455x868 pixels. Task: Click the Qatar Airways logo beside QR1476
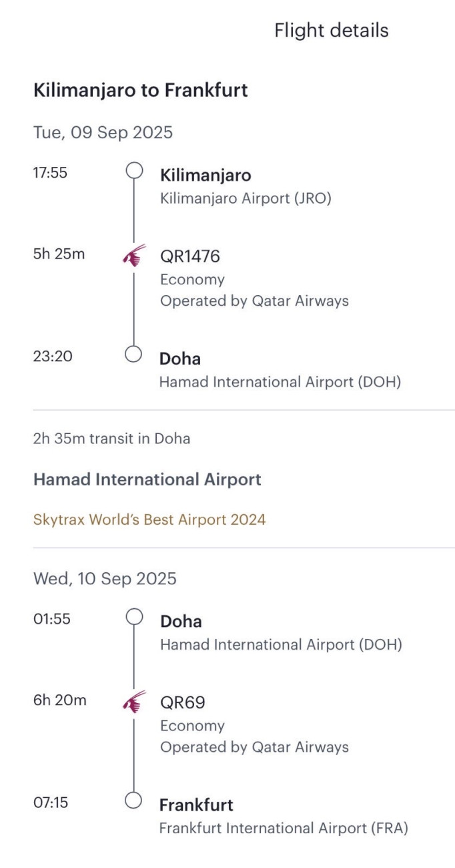[134, 256]
